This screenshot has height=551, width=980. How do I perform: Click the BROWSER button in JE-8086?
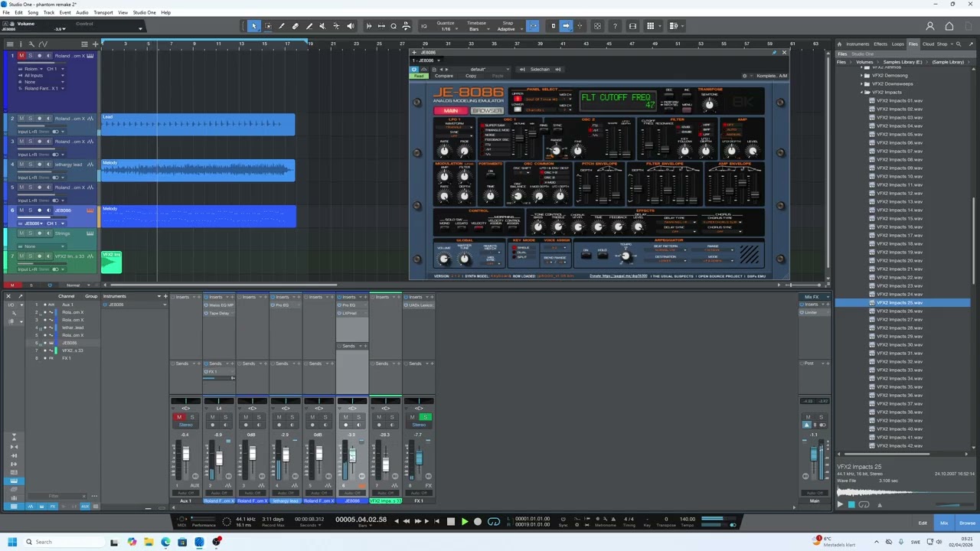487,111
